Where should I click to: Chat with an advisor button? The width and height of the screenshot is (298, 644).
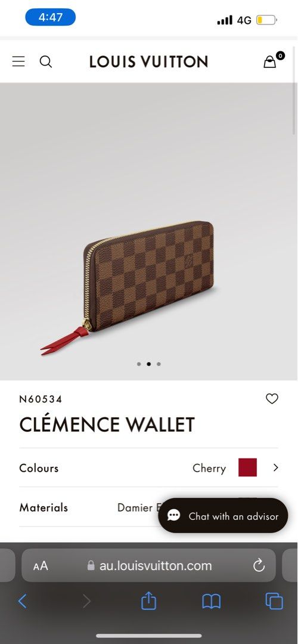[223, 516]
